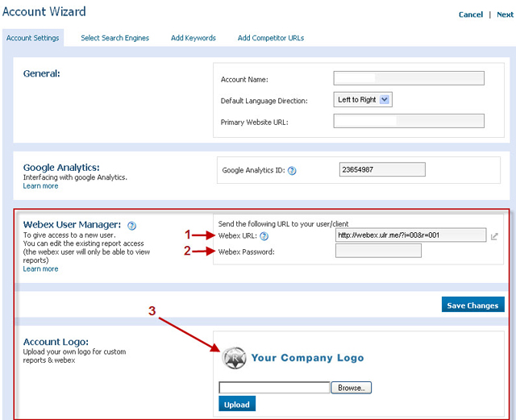Image resolution: width=516 pixels, height=420 pixels.
Task: Click Upload button
Action: pos(237,404)
